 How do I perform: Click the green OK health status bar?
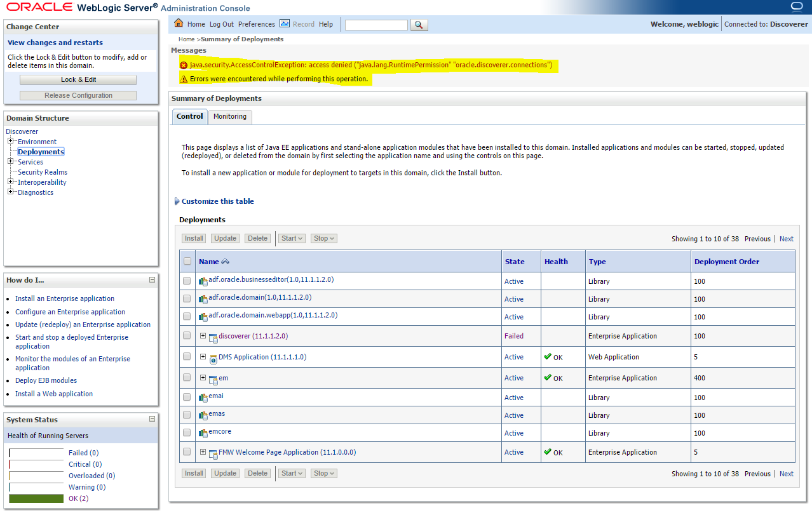point(36,498)
